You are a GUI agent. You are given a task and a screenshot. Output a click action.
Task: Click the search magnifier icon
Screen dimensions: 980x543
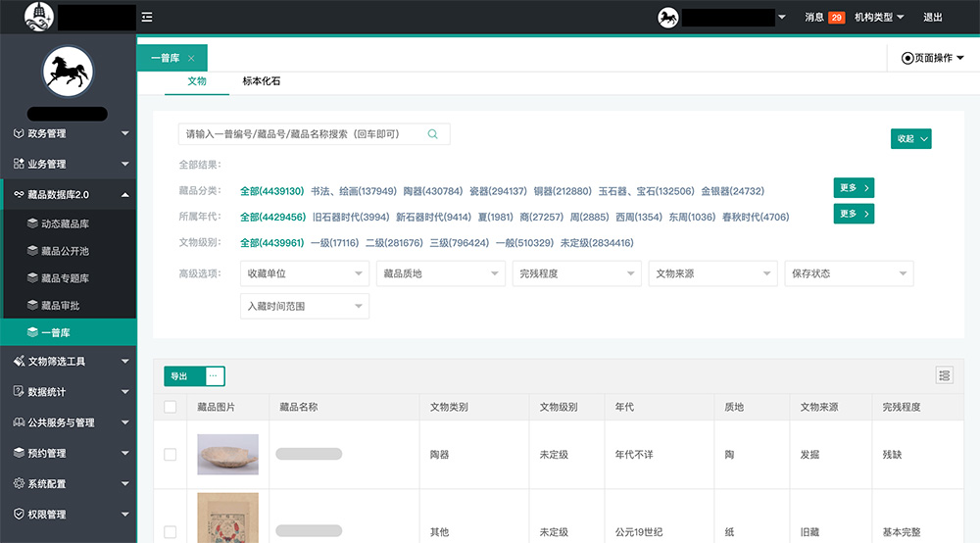point(432,134)
